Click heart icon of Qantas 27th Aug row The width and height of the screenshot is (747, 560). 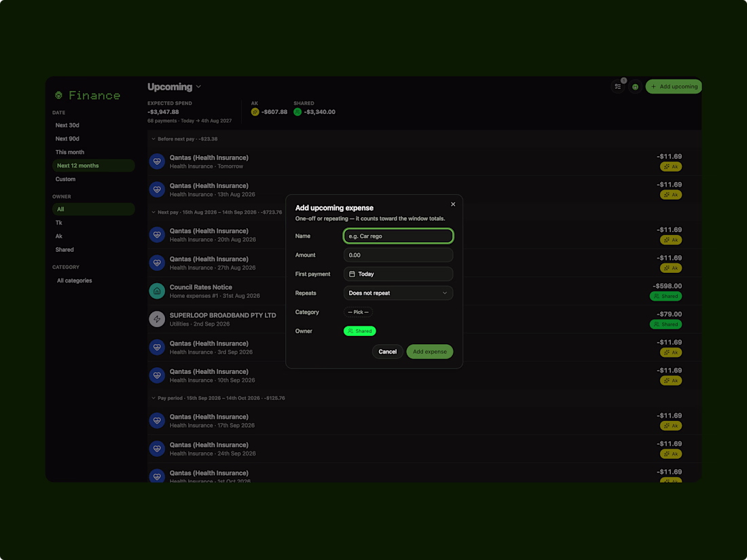157,263
